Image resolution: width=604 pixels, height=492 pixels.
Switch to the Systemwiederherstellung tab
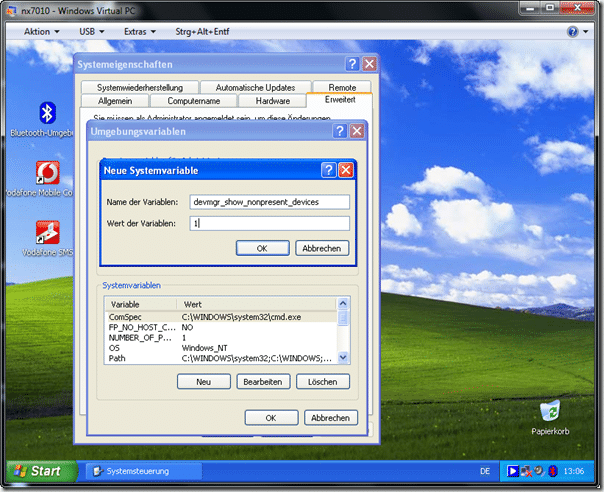click(140, 87)
